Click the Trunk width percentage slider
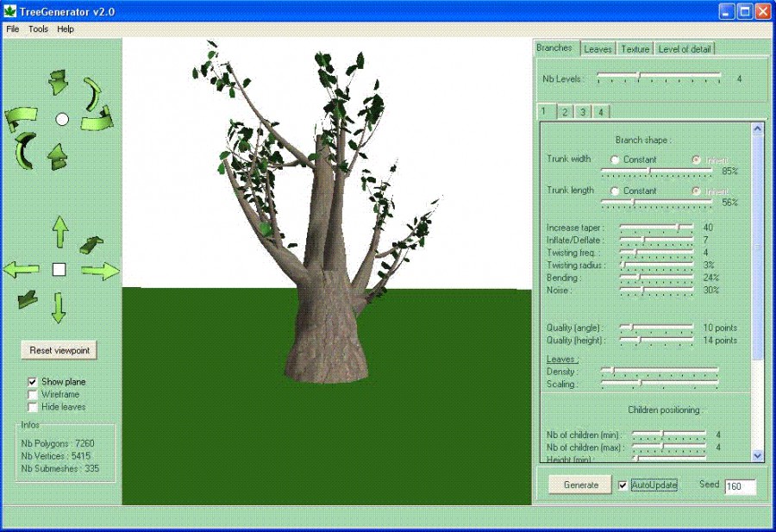This screenshot has width=776, height=532. [x=656, y=172]
